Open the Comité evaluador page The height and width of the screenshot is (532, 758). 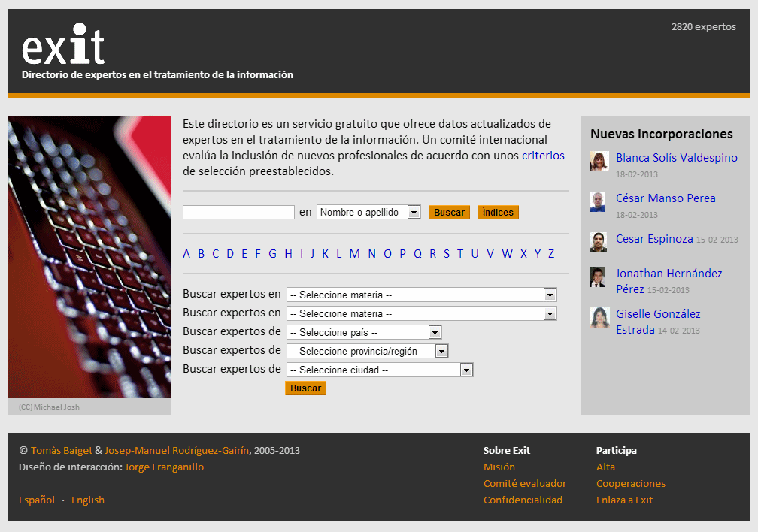coord(525,484)
